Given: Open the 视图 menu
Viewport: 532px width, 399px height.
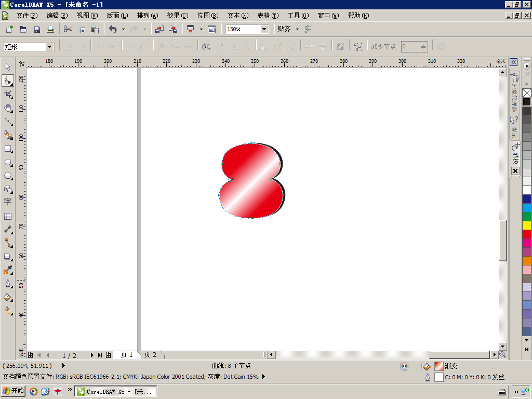Looking at the screenshot, I should point(87,16).
